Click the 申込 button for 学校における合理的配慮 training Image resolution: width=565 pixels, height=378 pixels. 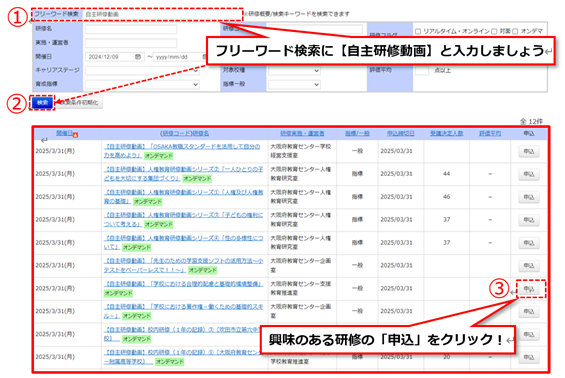click(529, 289)
